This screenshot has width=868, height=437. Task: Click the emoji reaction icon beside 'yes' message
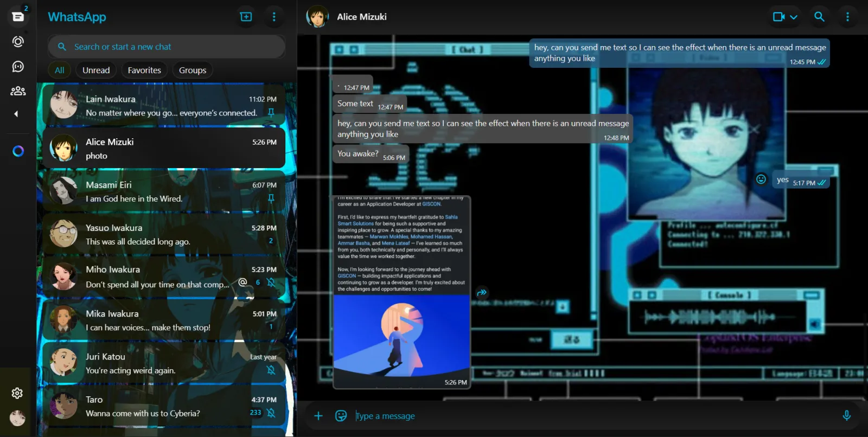(761, 179)
